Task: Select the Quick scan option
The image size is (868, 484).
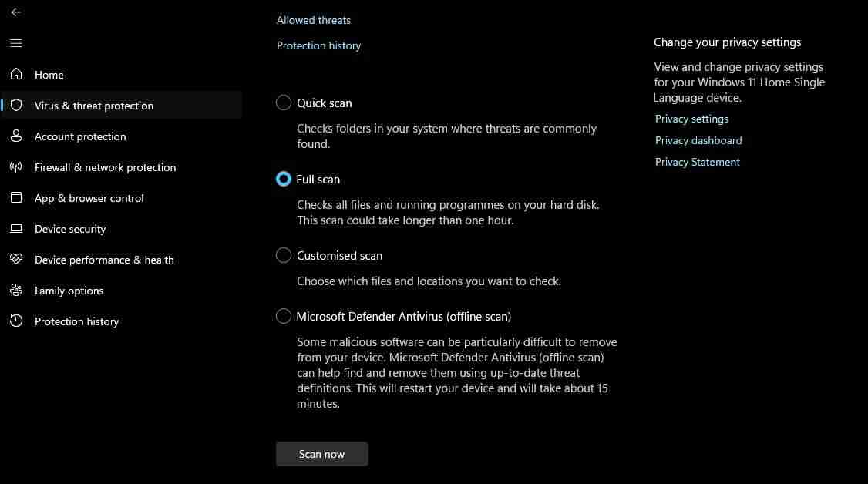Action: (x=284, y=103)
